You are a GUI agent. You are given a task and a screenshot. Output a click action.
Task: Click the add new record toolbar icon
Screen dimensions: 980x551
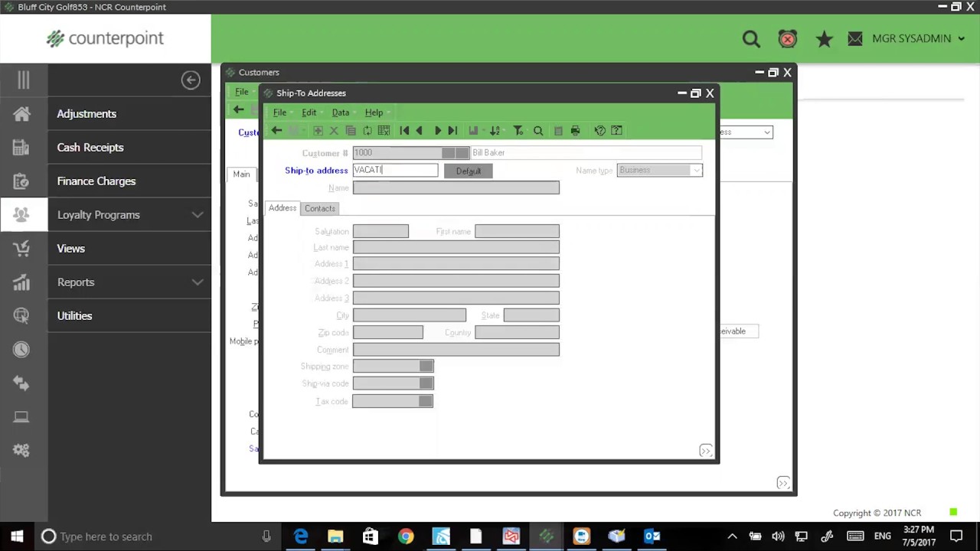pyautogui.click(x=318, y=131)
